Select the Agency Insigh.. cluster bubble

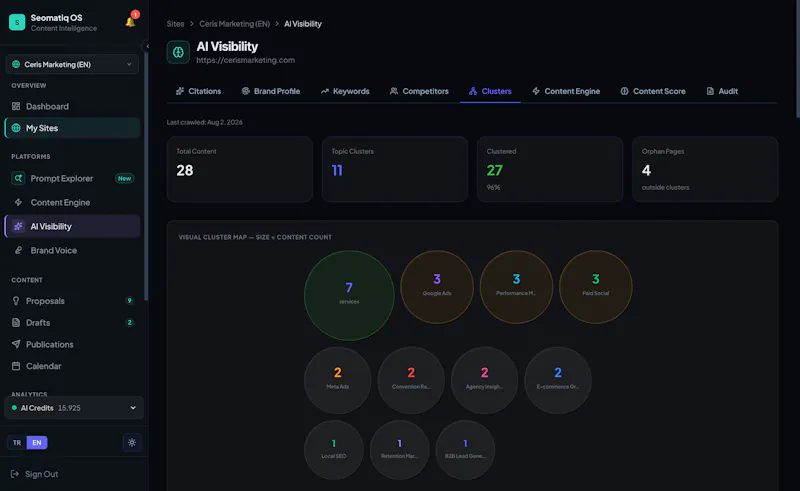coord(485,380)
